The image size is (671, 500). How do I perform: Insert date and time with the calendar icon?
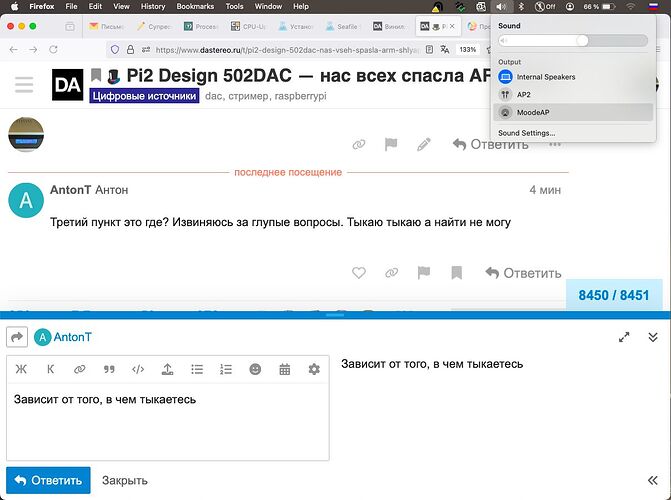(x=285, y=369)
